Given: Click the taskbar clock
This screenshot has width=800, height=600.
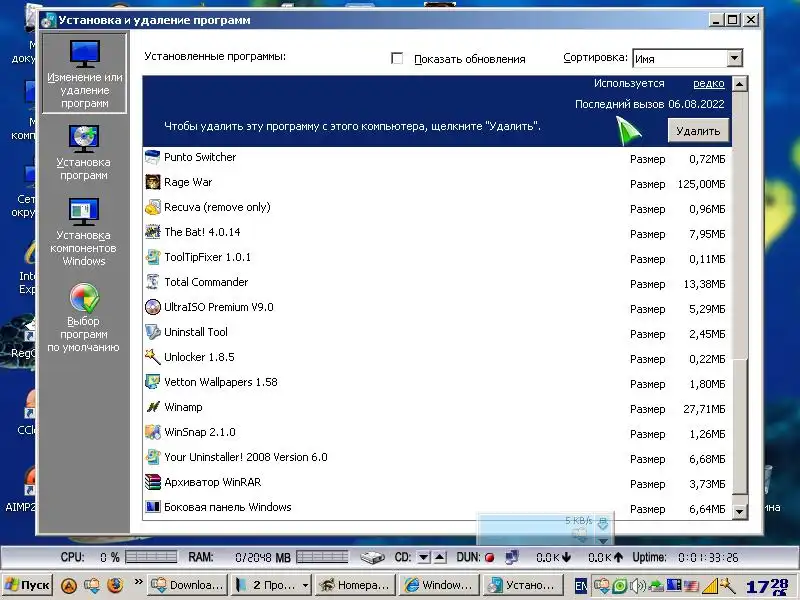Looking at the screenshot, I should pos(768,586).
